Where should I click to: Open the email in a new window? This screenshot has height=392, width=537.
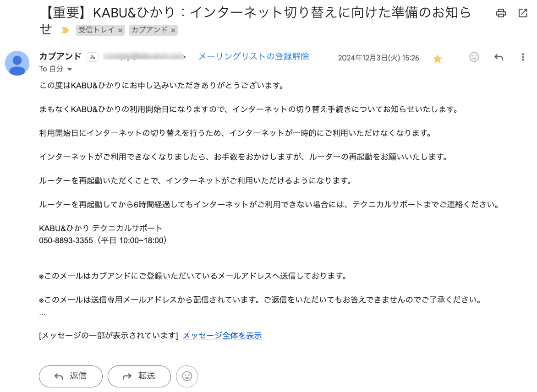point(523,13)
